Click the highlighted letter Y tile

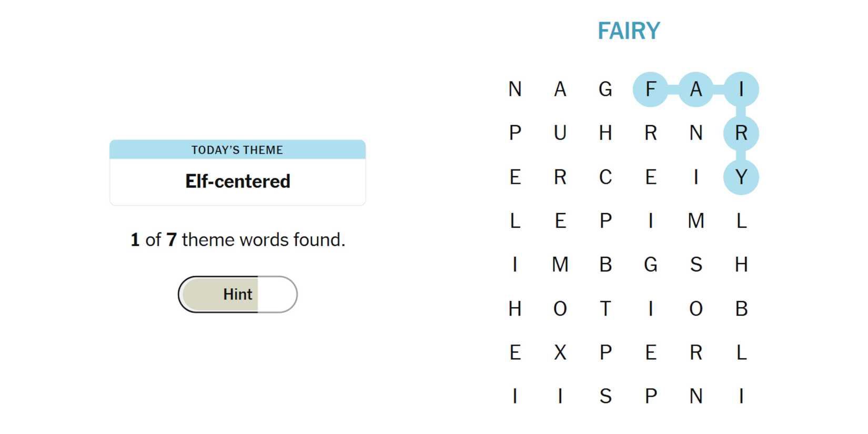pyautogui.click(x=741, y=177)
